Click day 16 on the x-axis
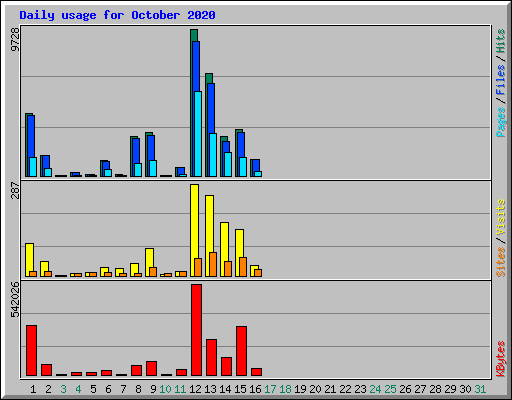Viewport: 512px width, 400px height. click(x=255, y=389)
